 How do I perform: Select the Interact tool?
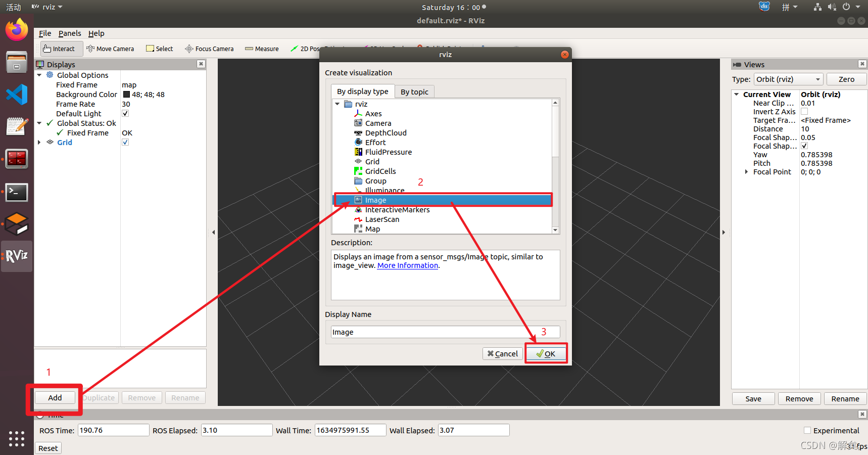[61, 49]
